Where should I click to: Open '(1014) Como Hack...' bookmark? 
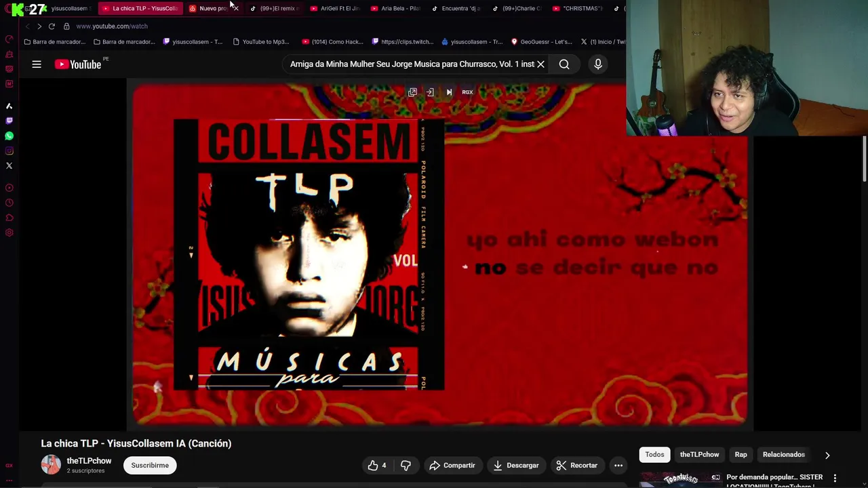pyautogui.click(x=333, y=42)
